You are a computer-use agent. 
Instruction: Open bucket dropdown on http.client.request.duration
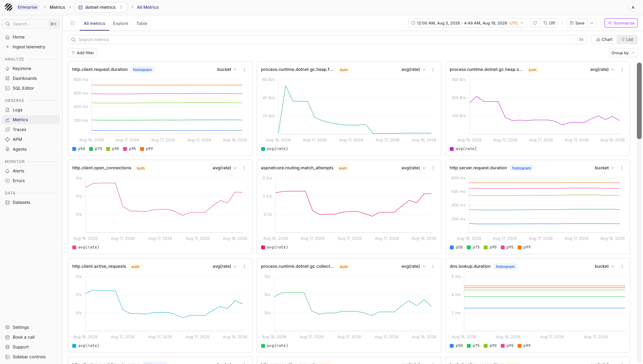[x=227, y=70]
